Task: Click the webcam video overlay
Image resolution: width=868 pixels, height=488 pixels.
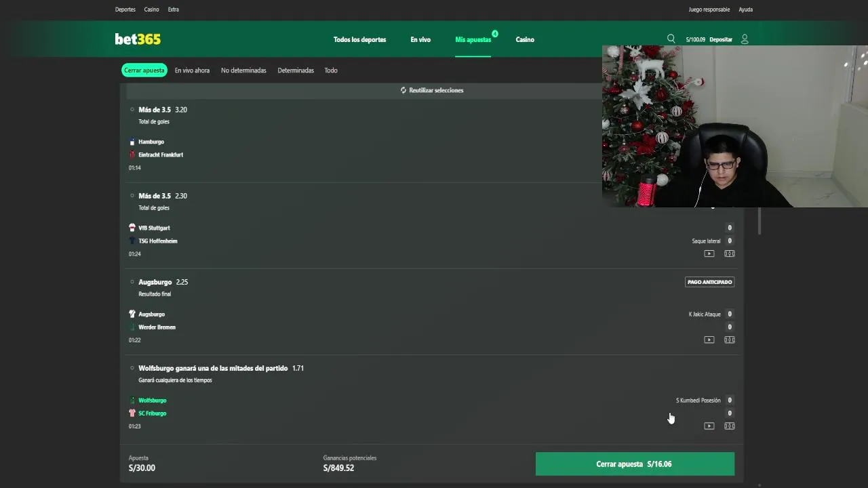Action: point(735,126)
